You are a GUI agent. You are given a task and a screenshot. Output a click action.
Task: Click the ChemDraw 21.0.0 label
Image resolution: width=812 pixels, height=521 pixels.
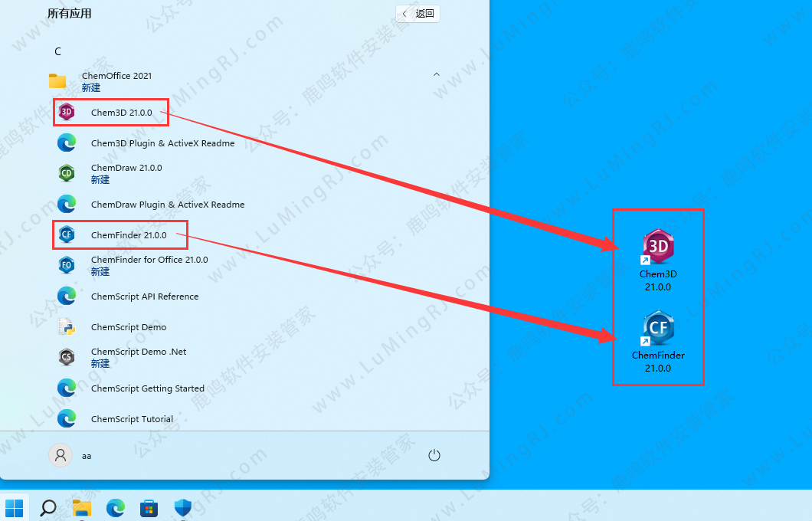pos(126,168)
